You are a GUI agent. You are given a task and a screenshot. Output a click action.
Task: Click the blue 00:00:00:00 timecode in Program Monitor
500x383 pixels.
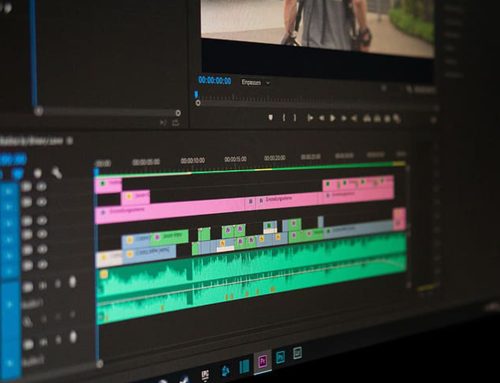tap(215, 80)
